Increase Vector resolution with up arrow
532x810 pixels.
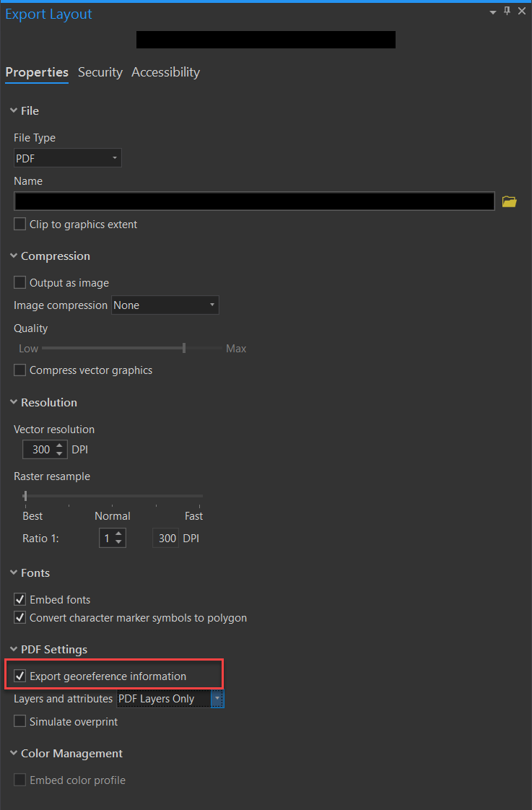pos(61,445)
